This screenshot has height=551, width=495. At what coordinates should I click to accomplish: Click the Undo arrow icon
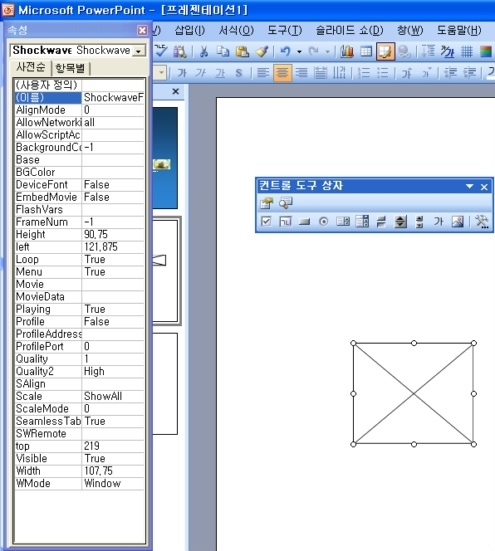pyautogui.click(x=285, y=52)
